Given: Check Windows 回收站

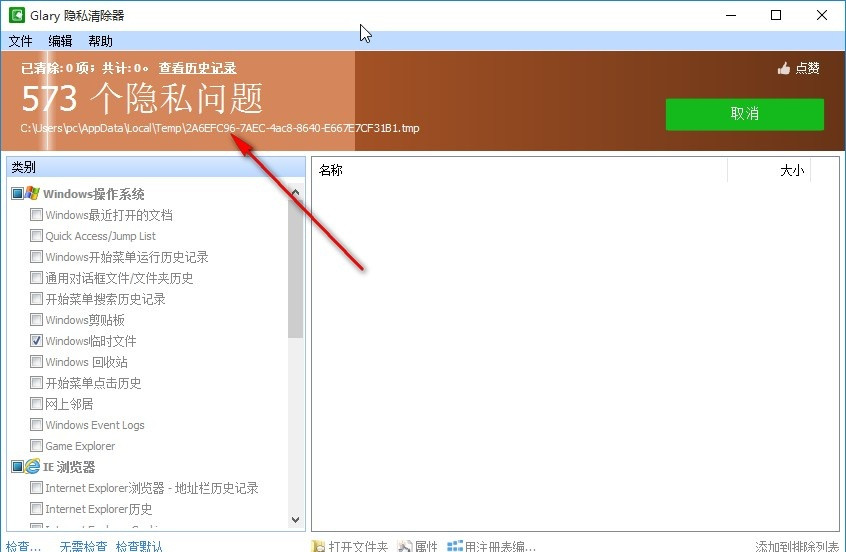Looking at the screenshot, I should pos(36,361).
